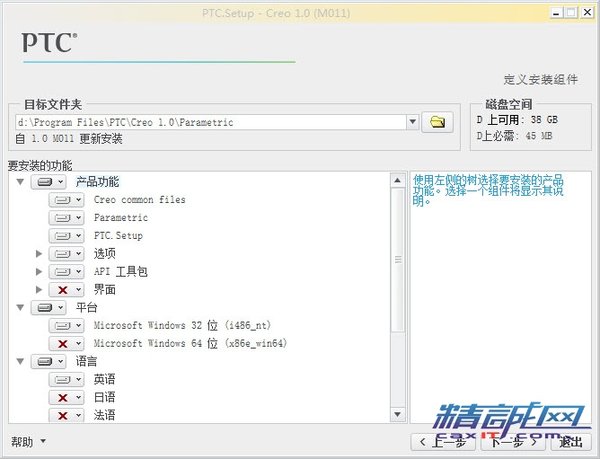Minimize the PTC.Setup window

click(556, 13)
